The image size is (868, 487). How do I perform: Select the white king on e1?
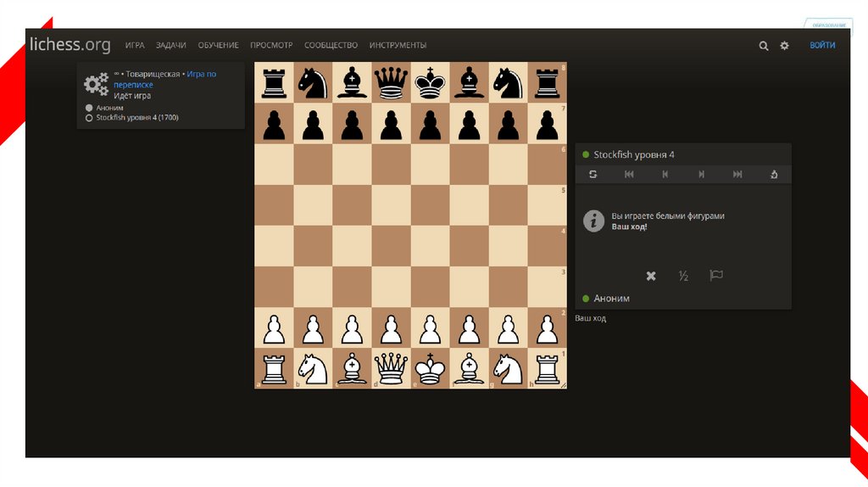point(430,368)
